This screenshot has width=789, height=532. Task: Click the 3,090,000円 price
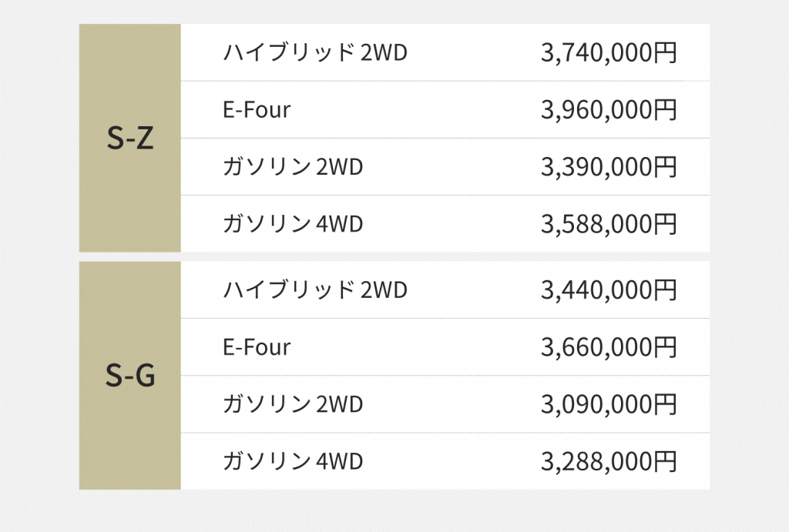[x=608, y=403]
